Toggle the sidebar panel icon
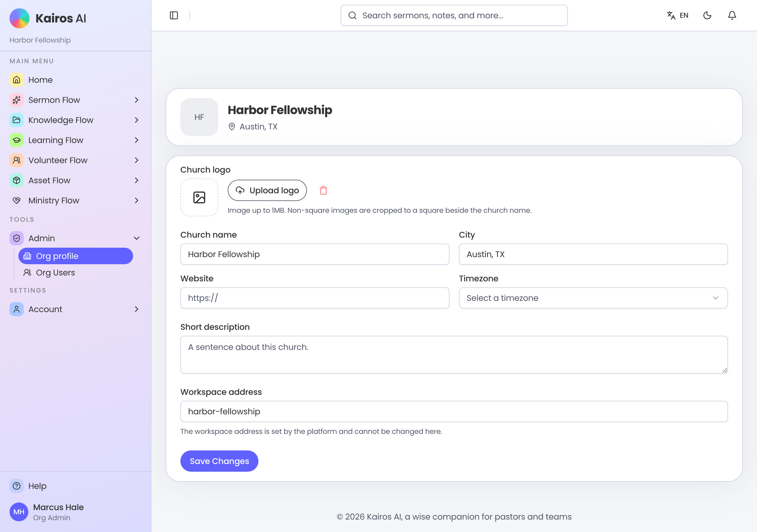Image resolution: width=757 pixels, height=532 pixels. [174, 15]
